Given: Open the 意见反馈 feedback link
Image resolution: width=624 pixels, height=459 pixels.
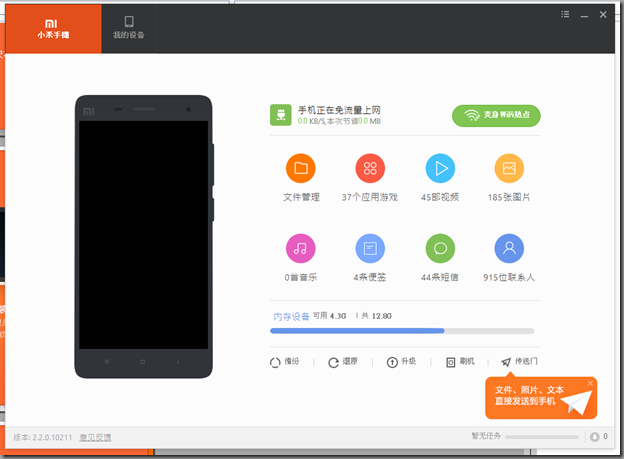Looking at the screenshot, I should 96,438.
